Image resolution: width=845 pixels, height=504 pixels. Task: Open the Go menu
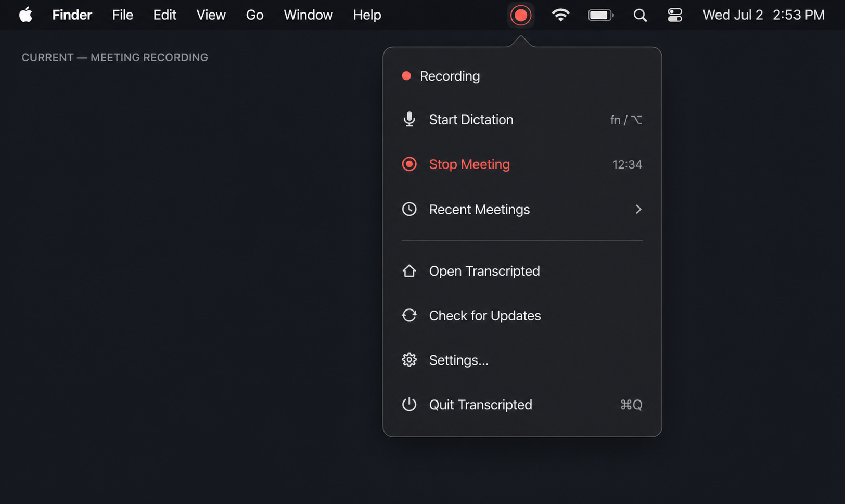(x=254, y=15)
